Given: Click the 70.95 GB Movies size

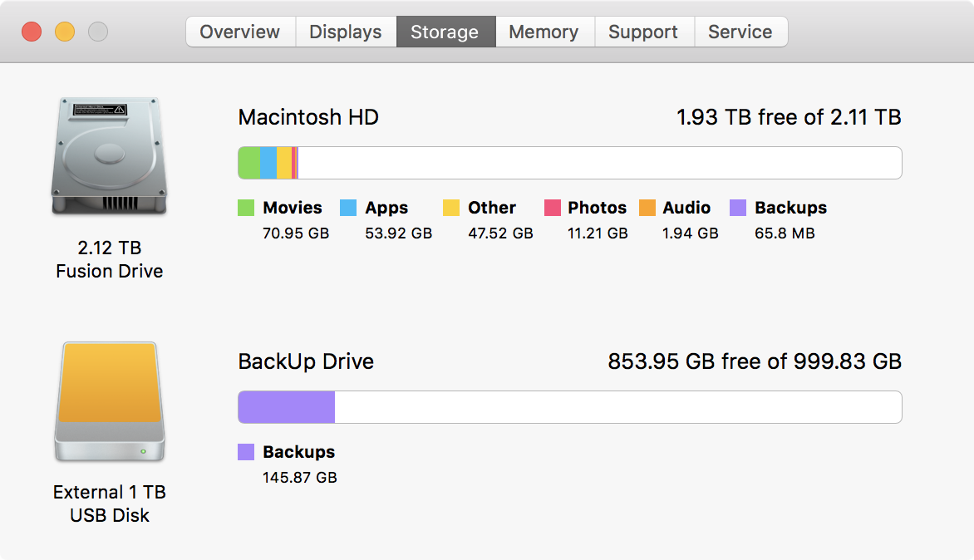Looking at the screenshot, I should [x=296, y=233].
